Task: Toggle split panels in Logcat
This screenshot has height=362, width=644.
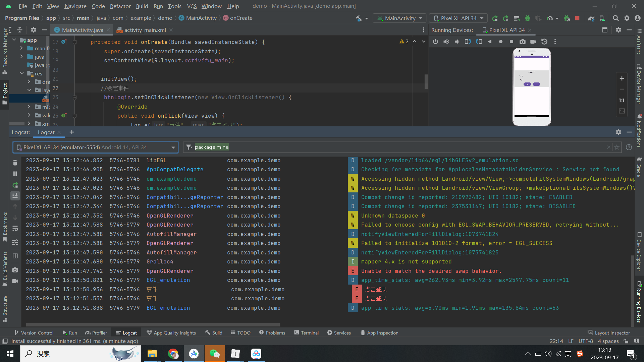Action: tap(15, 256)
